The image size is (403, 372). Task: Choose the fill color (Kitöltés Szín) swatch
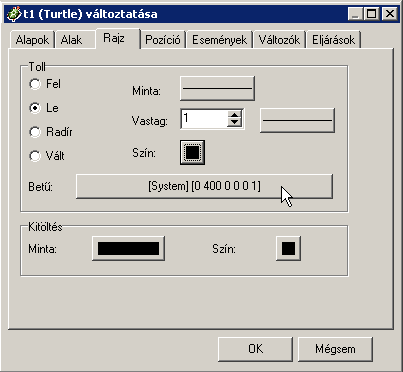point(288,248)
